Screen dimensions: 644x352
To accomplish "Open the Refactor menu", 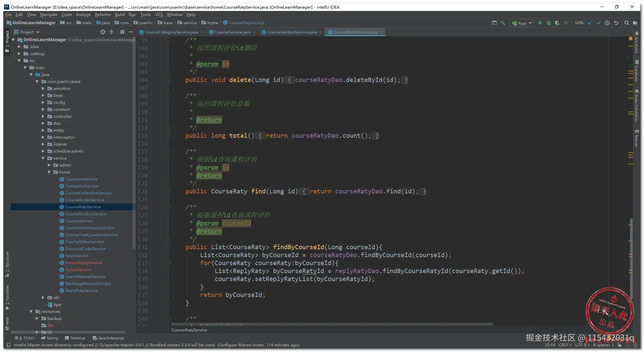I will point(103,15).
